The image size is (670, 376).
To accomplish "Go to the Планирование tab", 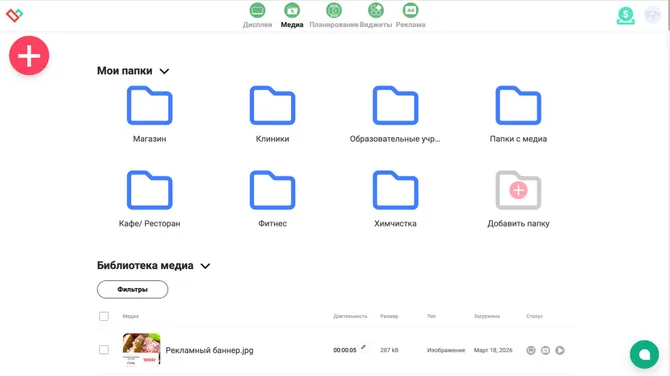I will tap(334, 15).
